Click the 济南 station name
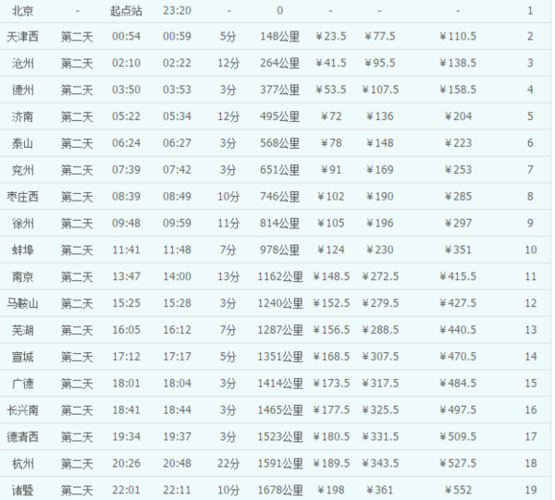 (23, 116)
